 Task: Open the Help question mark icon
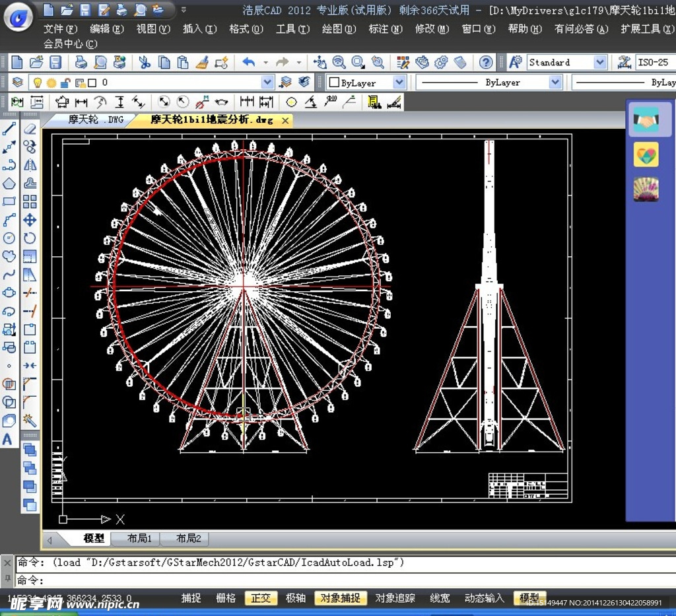point(486,63)
